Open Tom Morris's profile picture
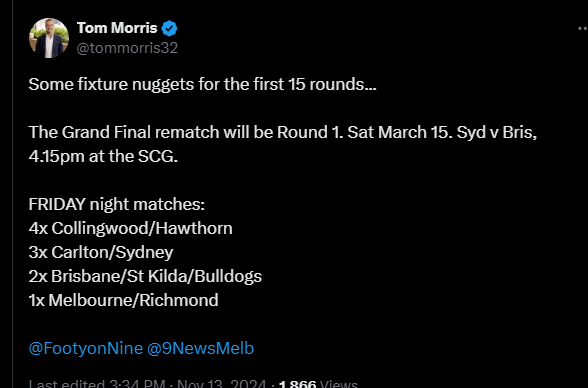 [49, 38]
